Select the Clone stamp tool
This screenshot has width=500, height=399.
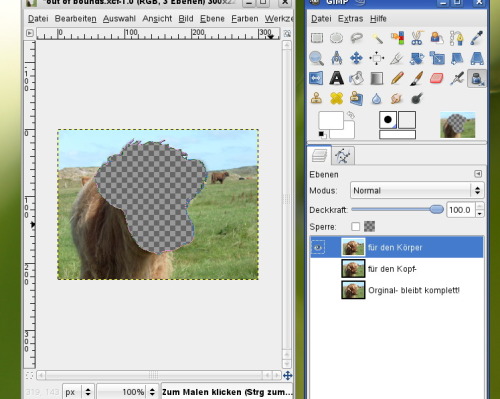(317, 99)
